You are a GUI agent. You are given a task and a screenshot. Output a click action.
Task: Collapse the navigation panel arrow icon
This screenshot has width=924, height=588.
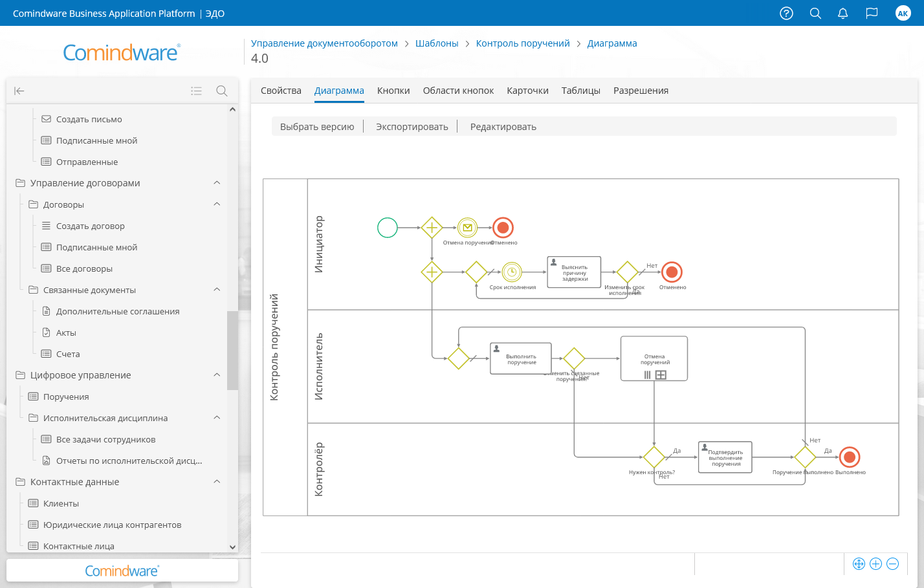click(x=19, y=91)
